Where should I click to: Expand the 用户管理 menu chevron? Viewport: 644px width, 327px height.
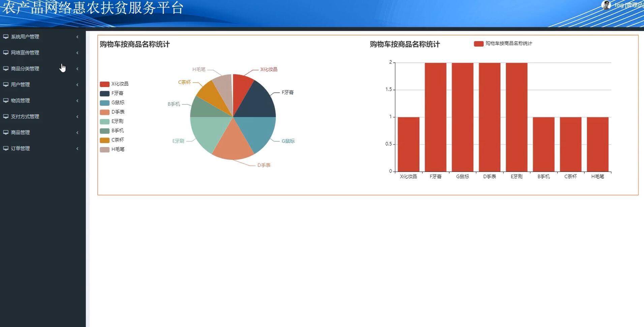click(77, 85)
